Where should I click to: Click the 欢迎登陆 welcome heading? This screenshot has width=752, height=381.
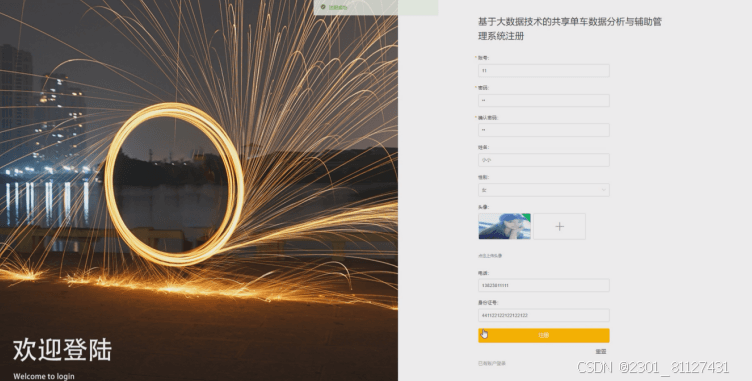pyautogui.click(x=62, y=350)
